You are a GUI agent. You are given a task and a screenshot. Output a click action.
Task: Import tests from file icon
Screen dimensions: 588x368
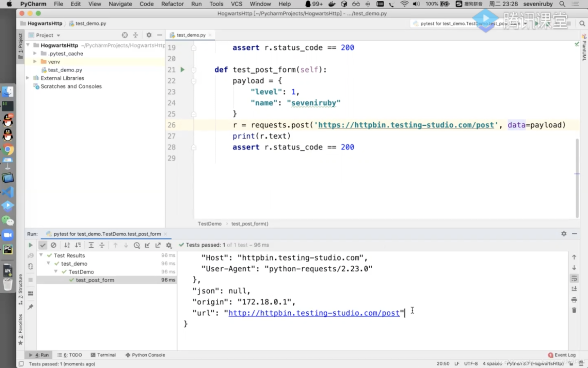pos(147,245)
